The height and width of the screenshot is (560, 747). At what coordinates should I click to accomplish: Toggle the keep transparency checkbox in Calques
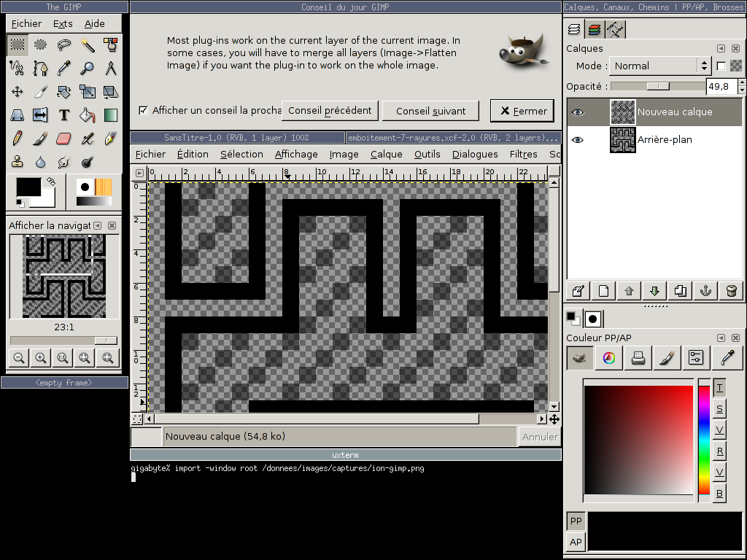pyautogui.click(x=721, y=66)
